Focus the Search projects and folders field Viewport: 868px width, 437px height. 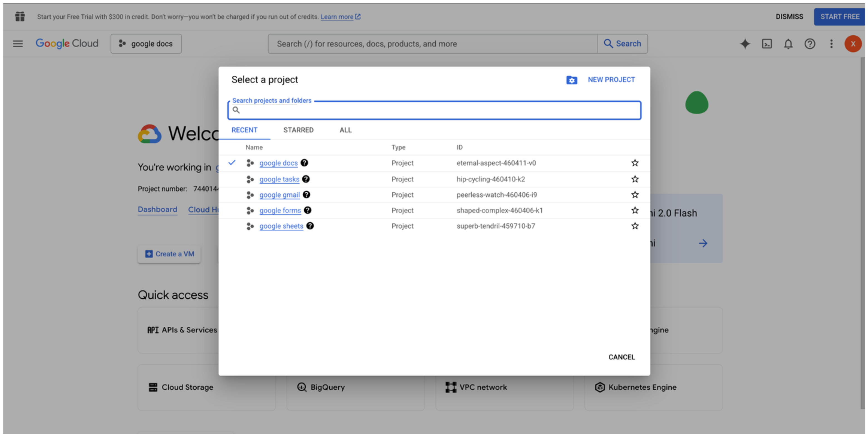438,110
